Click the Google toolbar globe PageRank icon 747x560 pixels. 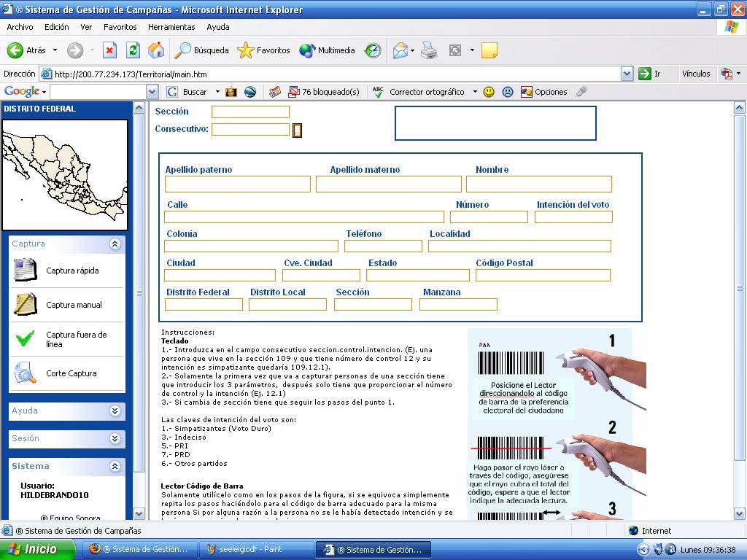[250, 92]
